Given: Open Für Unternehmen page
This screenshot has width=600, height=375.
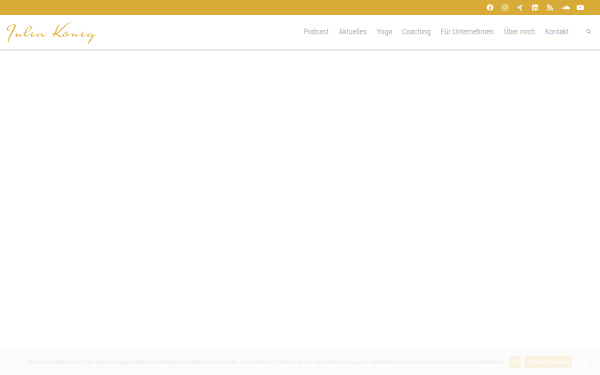Looking at the screenshot, I should click(467, 32).
